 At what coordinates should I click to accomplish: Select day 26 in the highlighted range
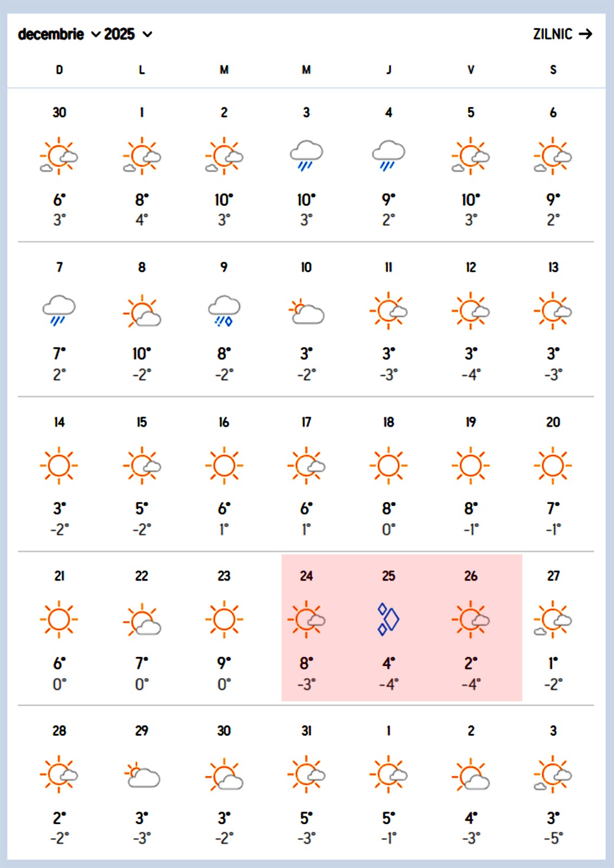coord(471,576)
